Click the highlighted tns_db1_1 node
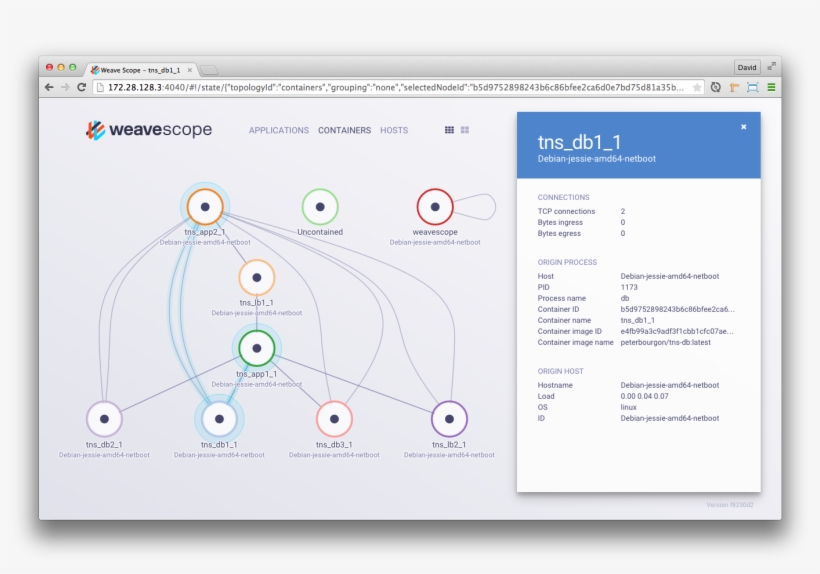Viewport: 820px width, 574px height. coord(219,419)
